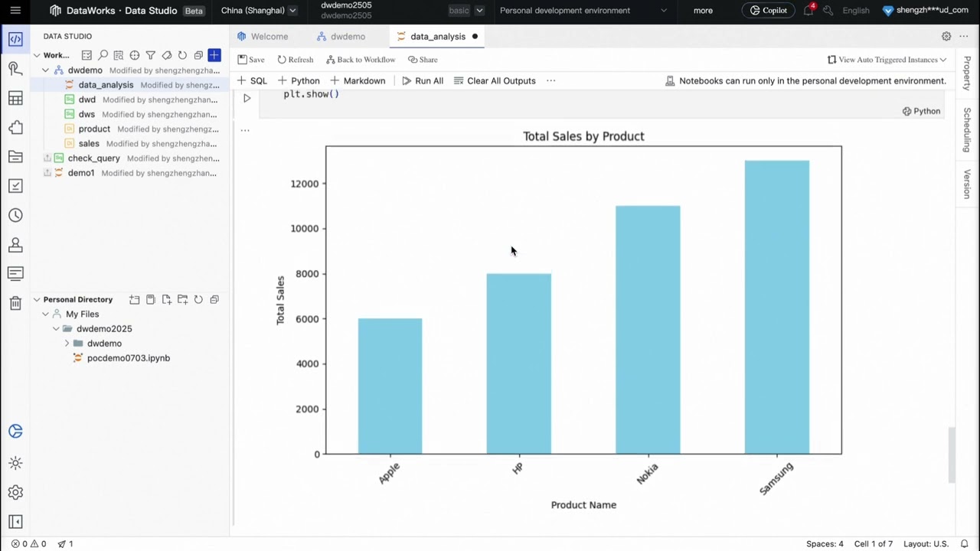Open View Auto Triggered Instances dropdown
The height and width of the screenshot is (551, 980).
(x=887, y=60)
